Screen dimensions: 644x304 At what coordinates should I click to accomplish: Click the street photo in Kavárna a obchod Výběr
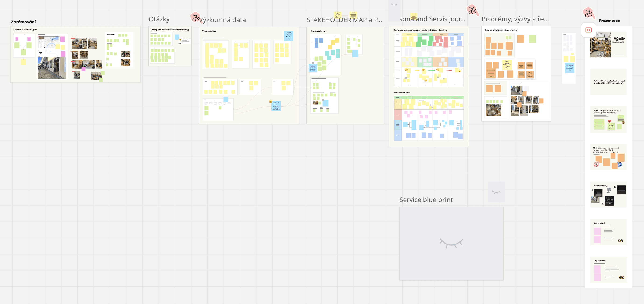point(52,68)
